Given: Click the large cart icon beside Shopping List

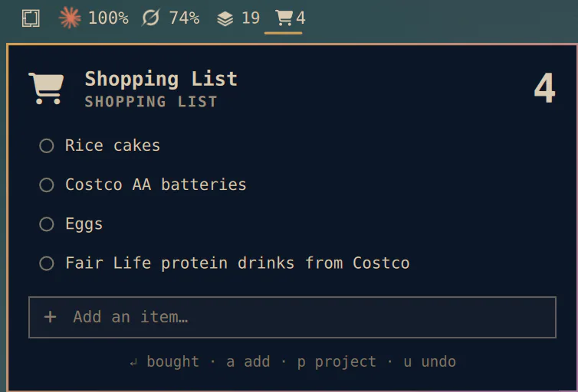Looking at the screenshot, I should pyautogui.click(x=47, y=88).
